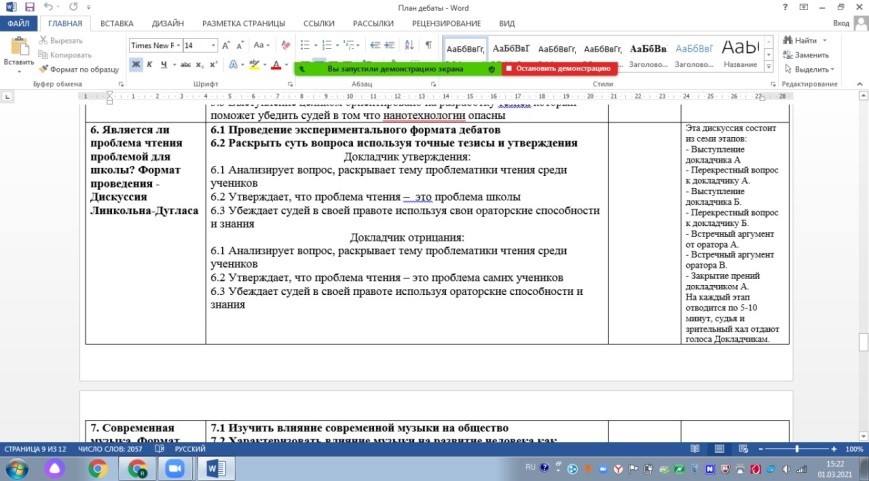This screenshot has height=481, width=869.
Task: Open the spelling check status icon
Action: (x=160, y=449)
